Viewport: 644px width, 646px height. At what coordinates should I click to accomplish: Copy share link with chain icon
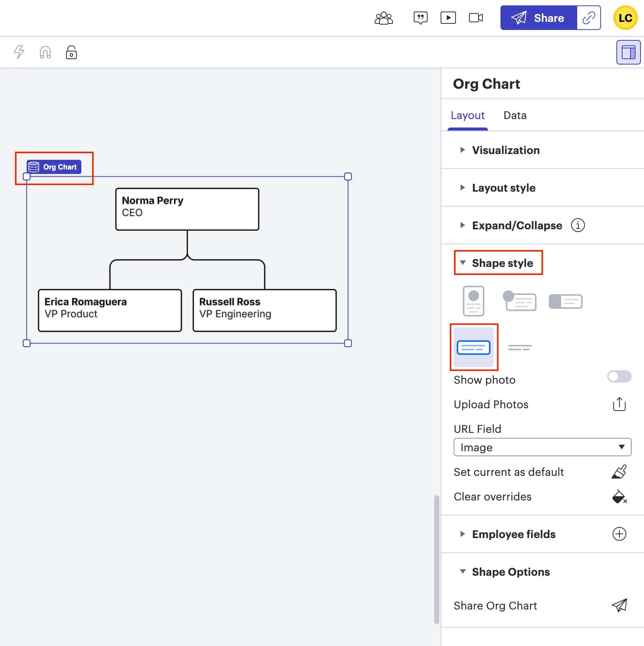coord(589,18)
